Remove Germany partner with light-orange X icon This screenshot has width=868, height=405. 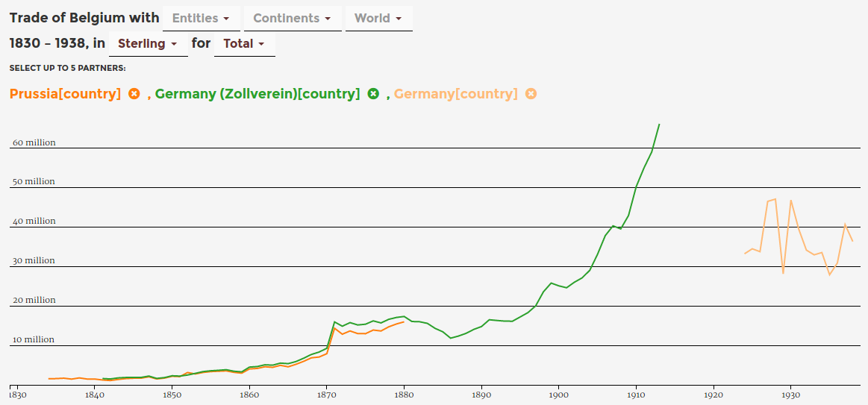click(x=531, y=94)
